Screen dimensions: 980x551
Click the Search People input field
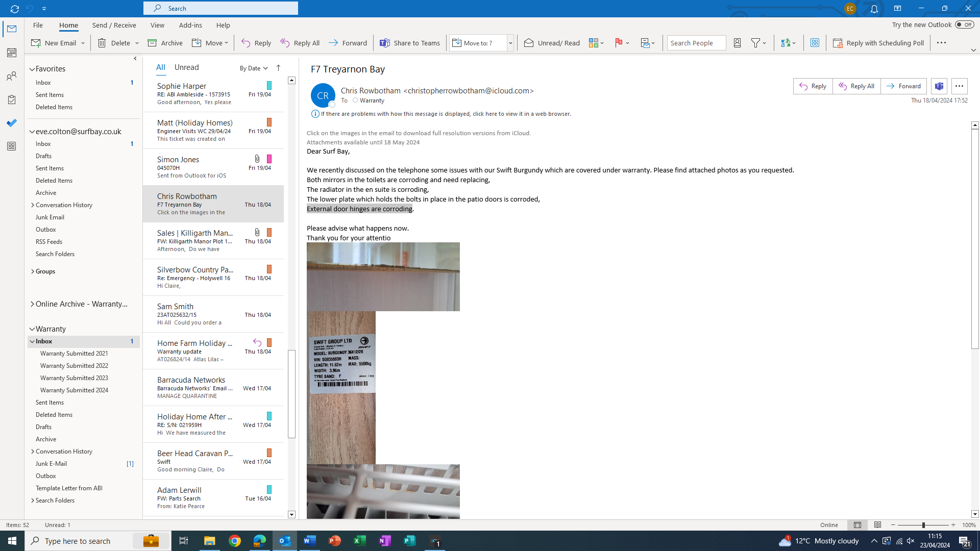pos(696,43)
